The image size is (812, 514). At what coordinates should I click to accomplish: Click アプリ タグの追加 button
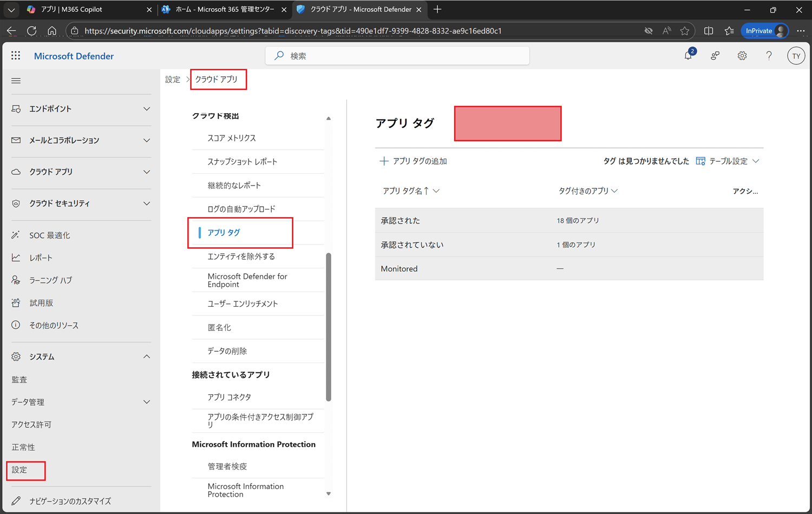click(x=414, y=161)
